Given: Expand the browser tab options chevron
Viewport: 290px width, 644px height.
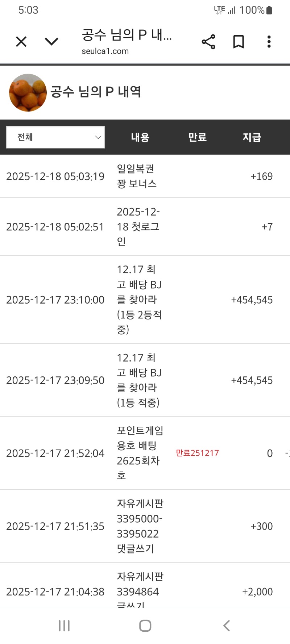Looking at the screenshot, I should (51, 42).
